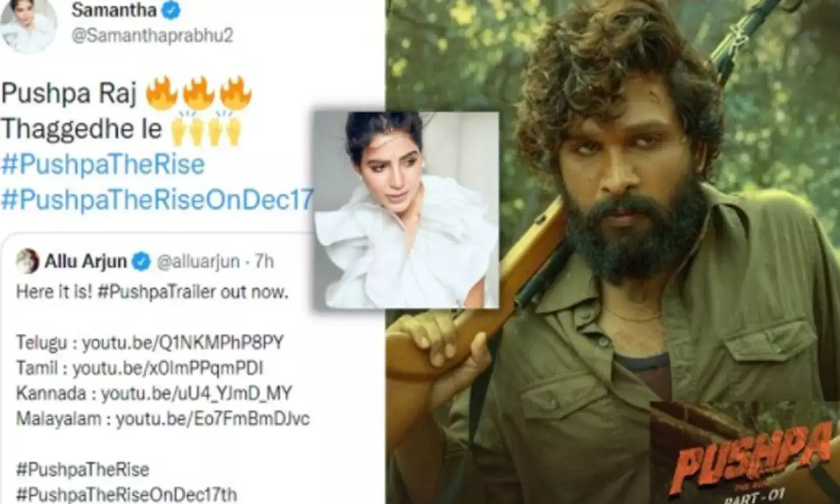The width and height of the screenshot is (840, 504).
Task: Open the #PushpaTheRiseOnDec17th hashtag
Action: click(x=127, y=494)
